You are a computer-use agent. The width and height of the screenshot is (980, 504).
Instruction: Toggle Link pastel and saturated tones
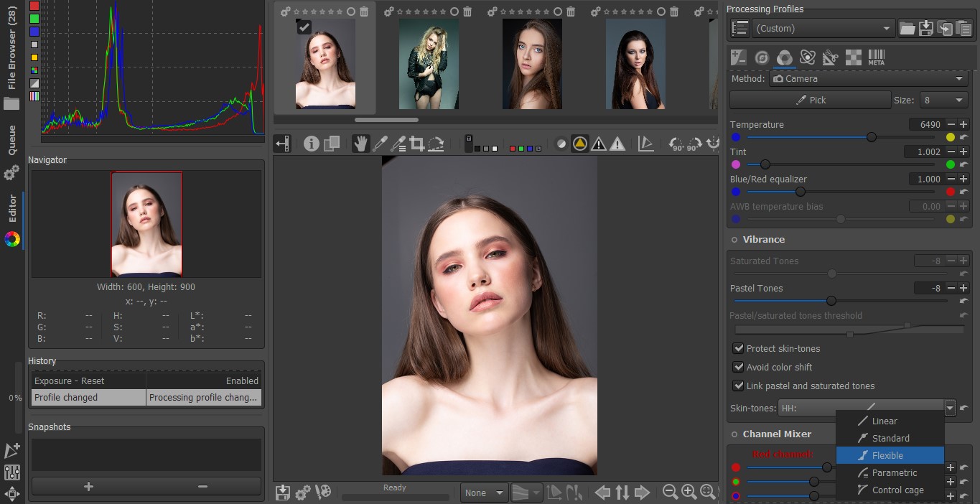[739, 386]
